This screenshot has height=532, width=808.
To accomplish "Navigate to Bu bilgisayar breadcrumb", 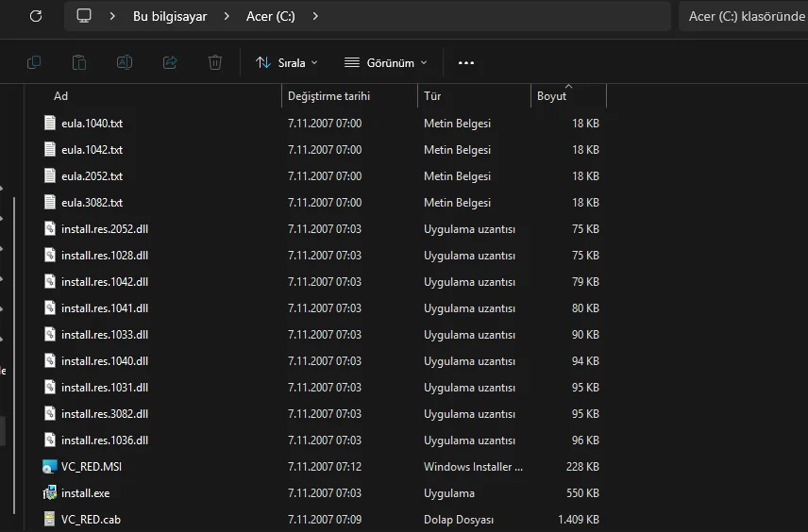I will (170, 16).
